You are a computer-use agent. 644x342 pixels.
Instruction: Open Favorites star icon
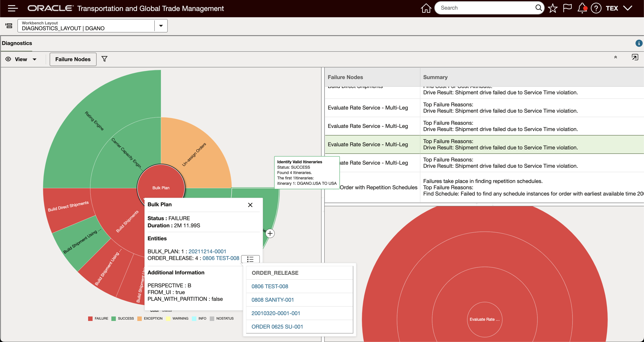pyautogui.click(x=553, y=8)
